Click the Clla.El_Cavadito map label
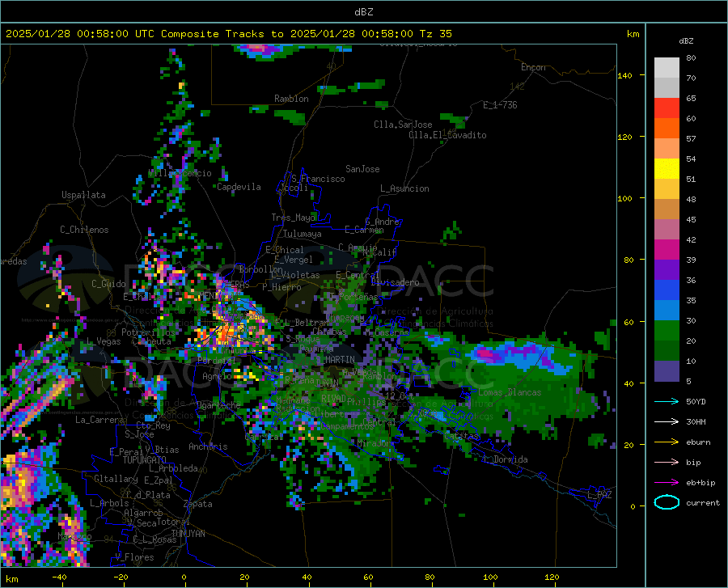The height and width of the screenshot is (588, 728). click(x=447, y=135)
